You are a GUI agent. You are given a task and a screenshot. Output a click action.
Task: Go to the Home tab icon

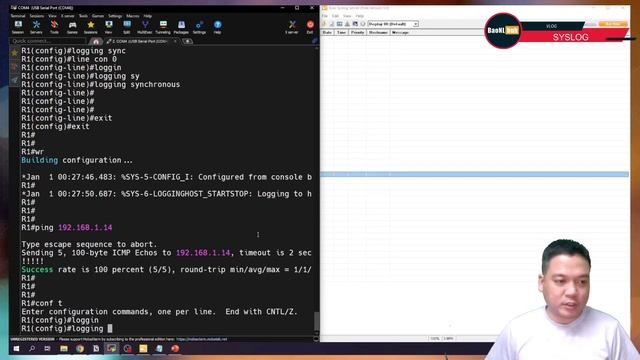coord(96,41)
